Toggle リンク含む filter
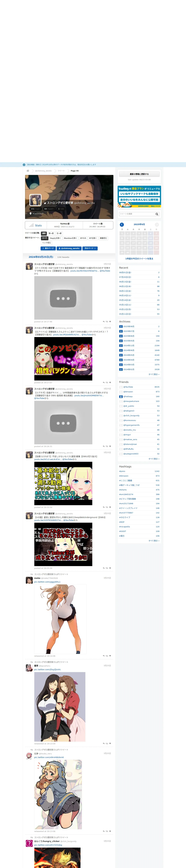Image resolution: width=186 pixels, height=868 pixels. [47, 243]
